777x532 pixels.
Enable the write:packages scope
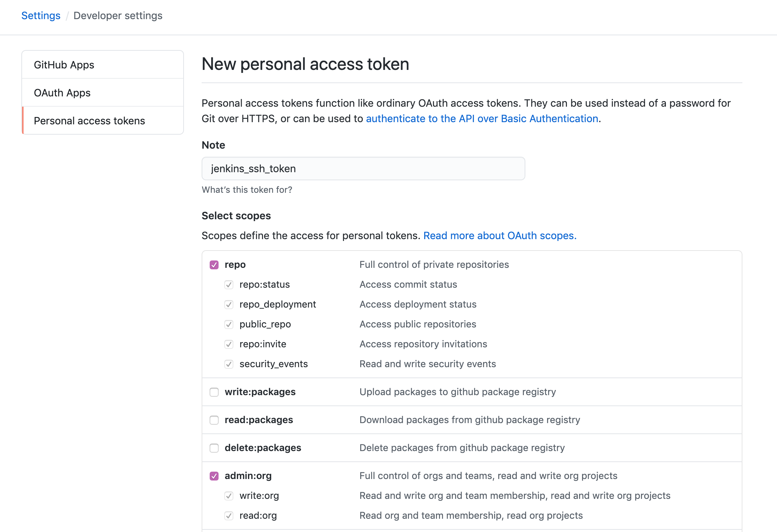(214, 392)
